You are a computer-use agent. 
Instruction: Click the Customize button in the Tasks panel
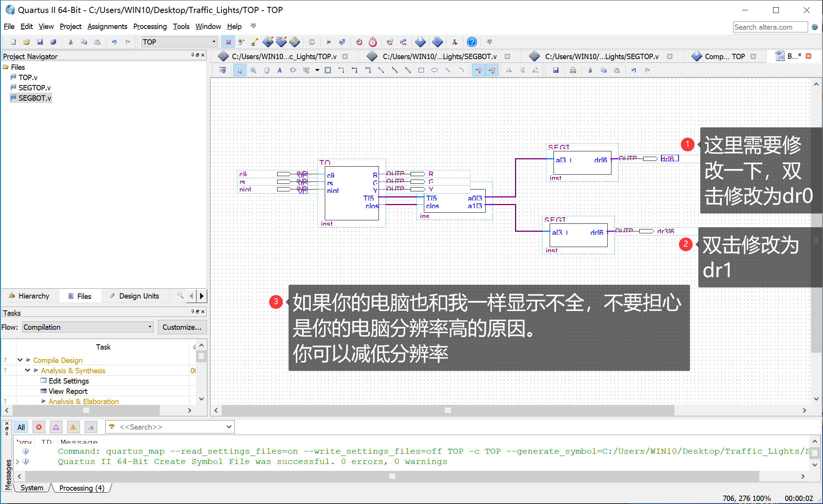pyautogui.click(x=182, y=327)
